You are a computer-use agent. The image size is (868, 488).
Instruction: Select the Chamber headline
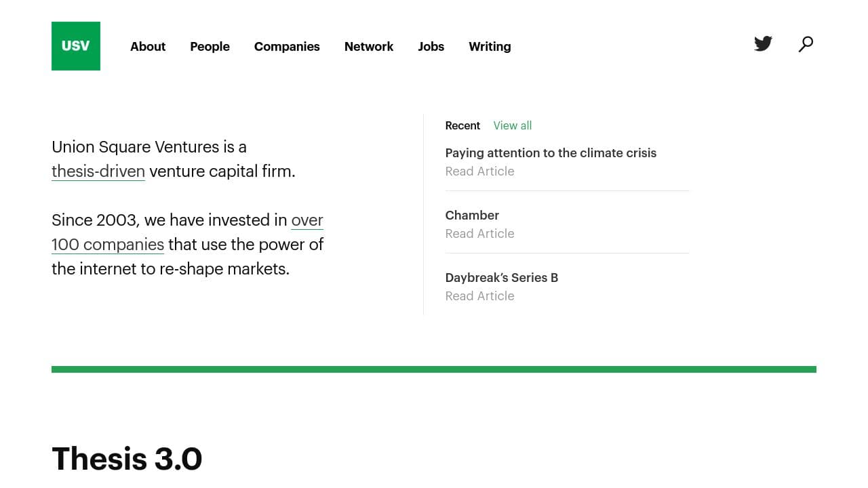pyautogui.click(x=472, y=215)
